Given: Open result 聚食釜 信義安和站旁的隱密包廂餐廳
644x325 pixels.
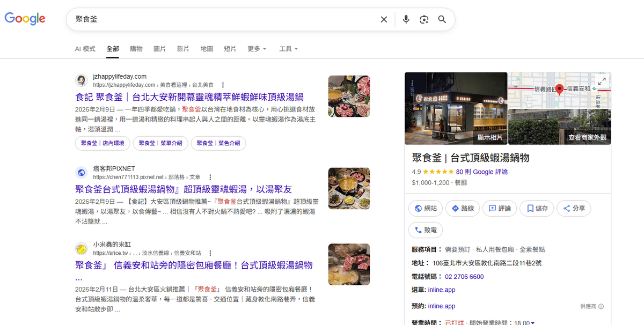Looking at the screenshot, I should coord(194,265).
